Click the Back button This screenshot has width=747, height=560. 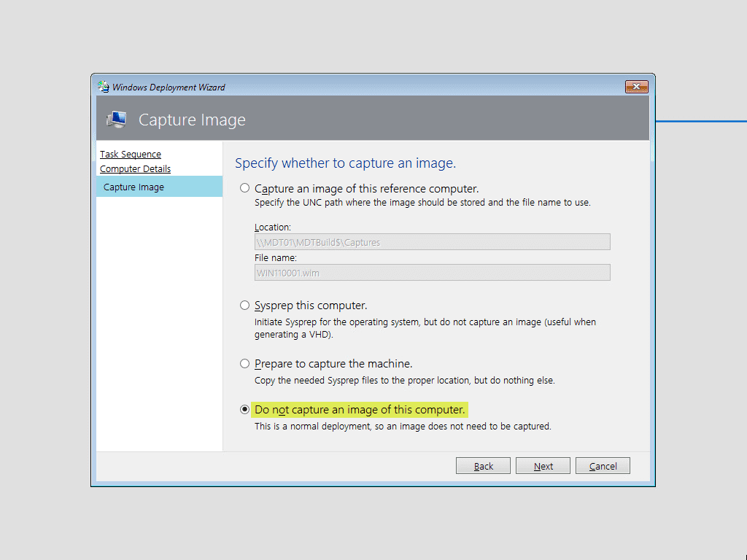point(483,466)
